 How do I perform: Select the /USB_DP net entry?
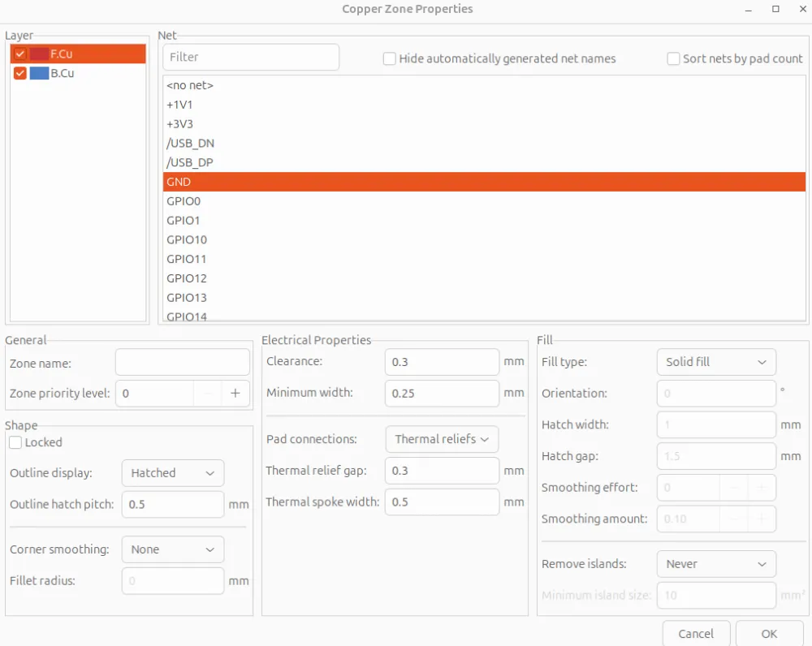coord(190,162)
